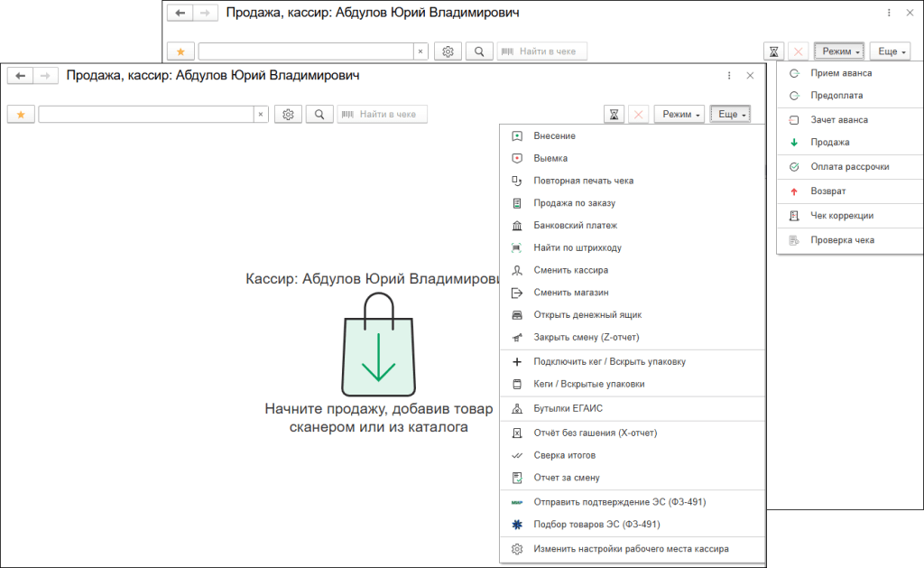This screenshot has width=924, height=568.
Task: Click the red X cancel icon in front toolbar
Action: click(639, 115)
